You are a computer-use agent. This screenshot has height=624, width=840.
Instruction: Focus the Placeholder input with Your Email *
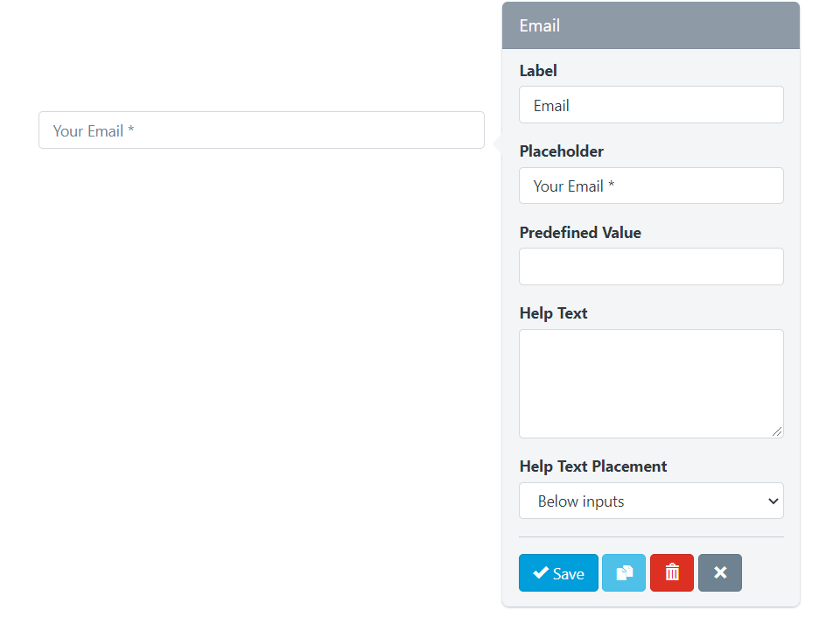[651, 186]
